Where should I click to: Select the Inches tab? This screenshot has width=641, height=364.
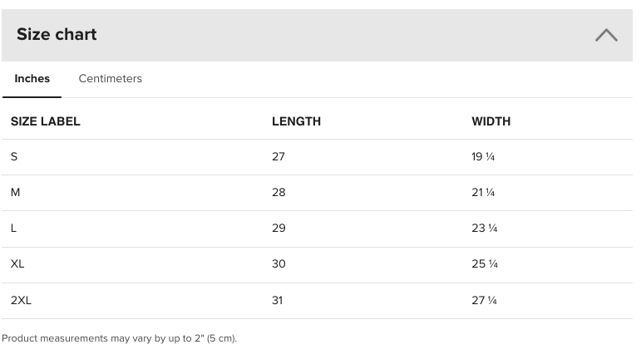[x=32, y=79]
